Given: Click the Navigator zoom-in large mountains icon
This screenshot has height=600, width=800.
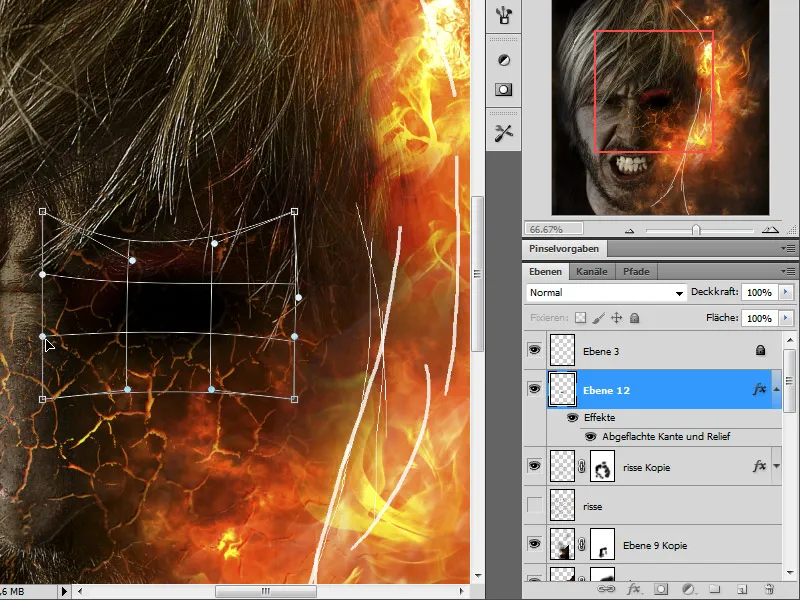Looking at the screenshot, I should 770,230.
